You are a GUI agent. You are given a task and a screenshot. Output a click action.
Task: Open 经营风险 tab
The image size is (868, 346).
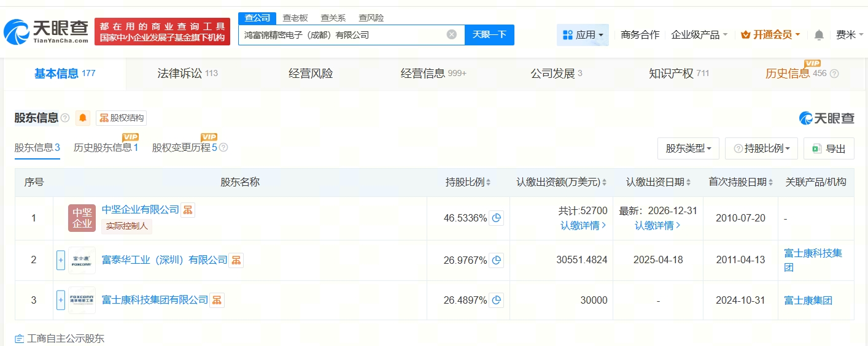pyautogui.click(x=311, y=74)
